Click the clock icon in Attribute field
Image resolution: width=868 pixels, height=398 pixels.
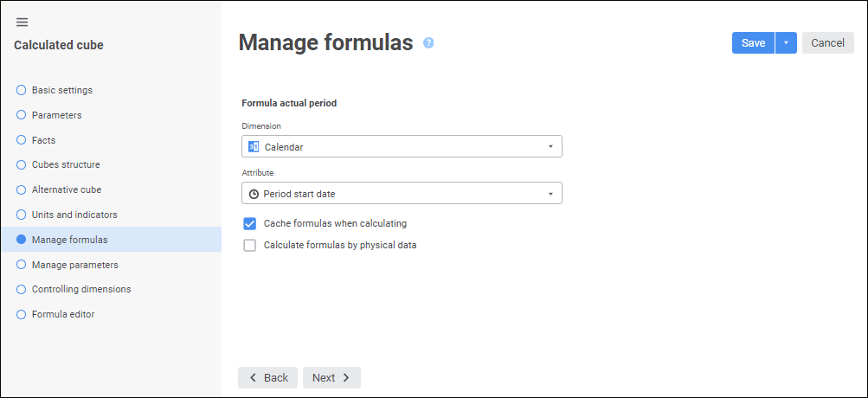tap(254, 193)
